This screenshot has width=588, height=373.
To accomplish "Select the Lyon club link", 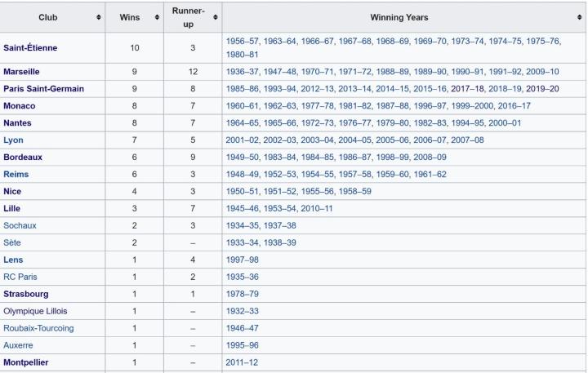I will [x=13, y=140].
